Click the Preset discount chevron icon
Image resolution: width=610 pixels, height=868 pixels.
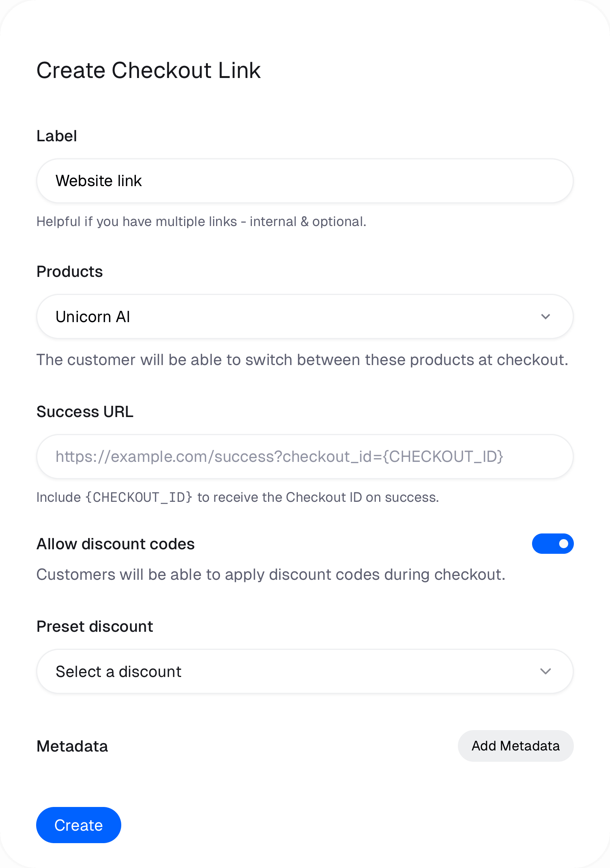coord(545,671)
